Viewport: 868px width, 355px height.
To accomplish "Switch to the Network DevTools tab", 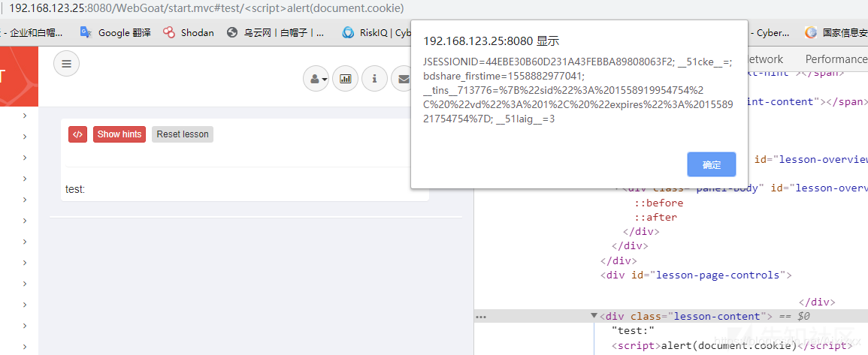I will click(765, 59).
